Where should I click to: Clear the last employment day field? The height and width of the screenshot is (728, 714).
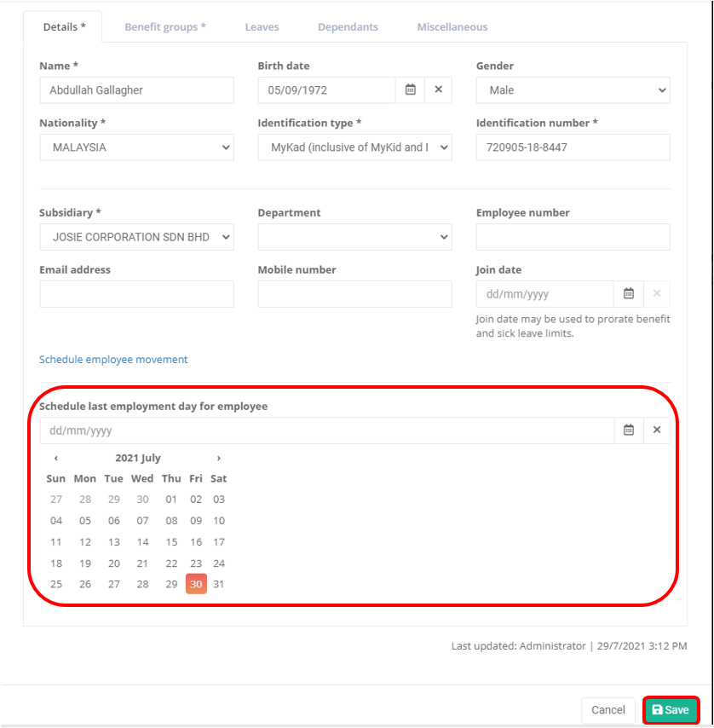(x=657, y=430)
